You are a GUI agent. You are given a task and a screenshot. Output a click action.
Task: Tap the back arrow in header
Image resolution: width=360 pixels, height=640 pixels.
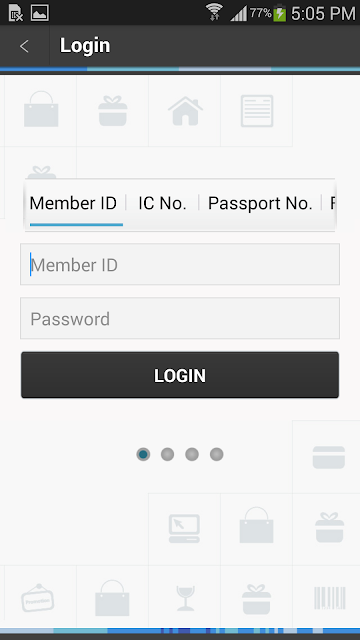(24, 46)
